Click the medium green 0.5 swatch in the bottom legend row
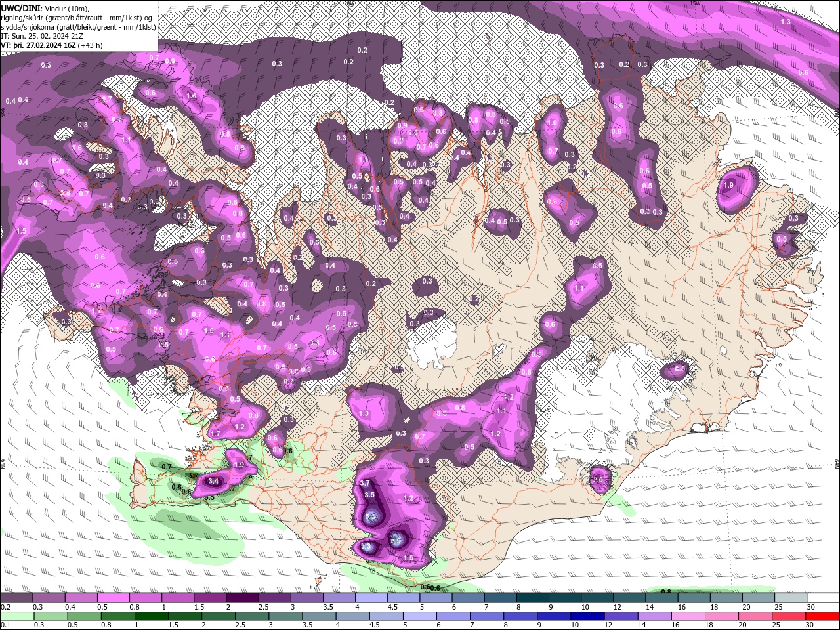 [x=84, y=616]
